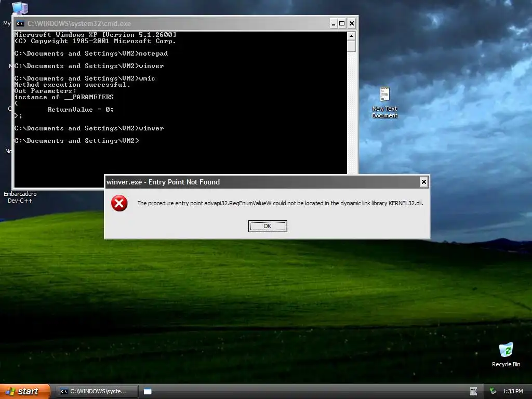Image resolution: width=532 pixels, height=399 pixels.
Task: Click the cmd scrollbar up arrow
Action: (x=352, y=36)
